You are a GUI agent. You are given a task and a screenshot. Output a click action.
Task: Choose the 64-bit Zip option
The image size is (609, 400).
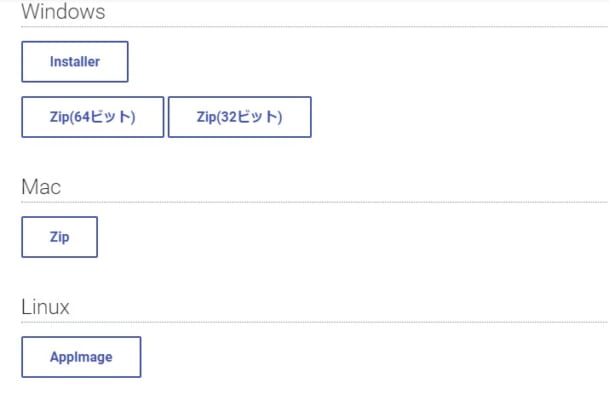(92, 117)
